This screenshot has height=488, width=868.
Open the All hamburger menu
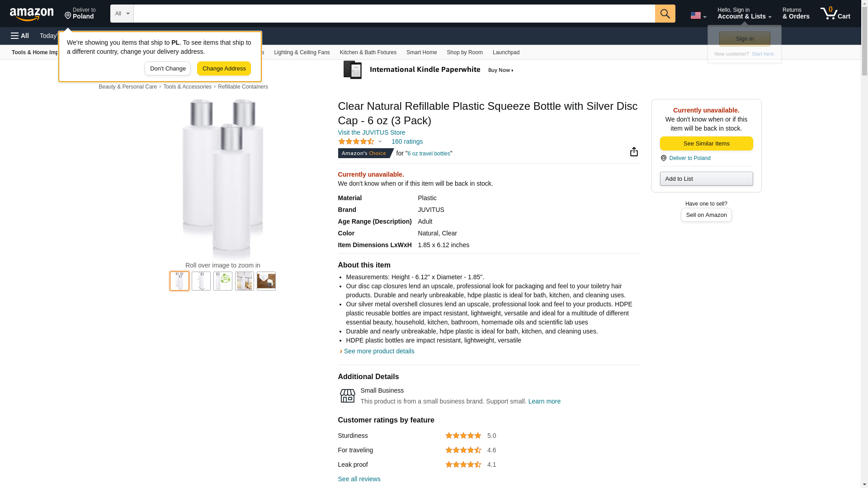(x=20, y=36)
